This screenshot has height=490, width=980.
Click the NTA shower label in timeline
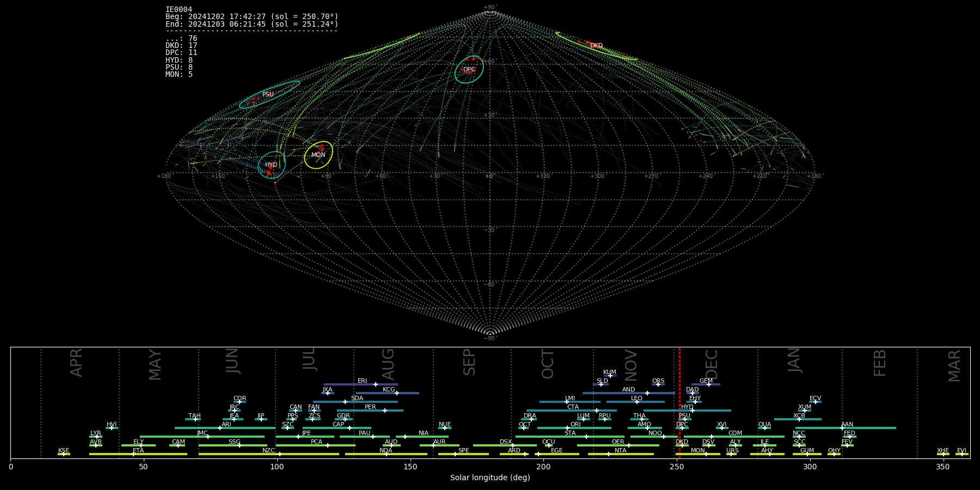click(621, 451)
